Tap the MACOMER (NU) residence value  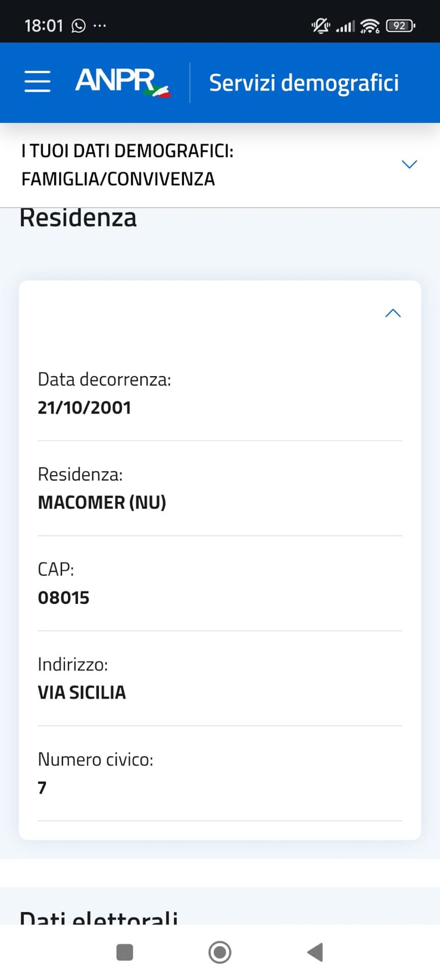tap(102, 503)
